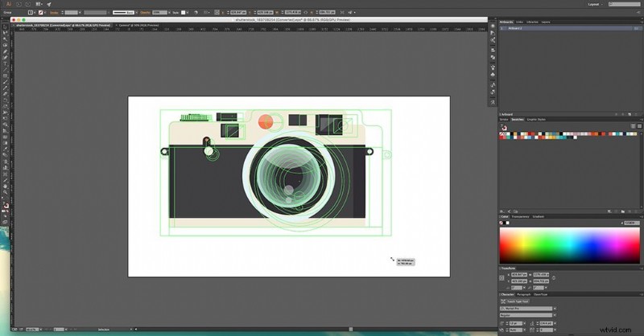Open the font size dropdown arrow
This screenshot has height=336, width=644.
pos(524,323)
